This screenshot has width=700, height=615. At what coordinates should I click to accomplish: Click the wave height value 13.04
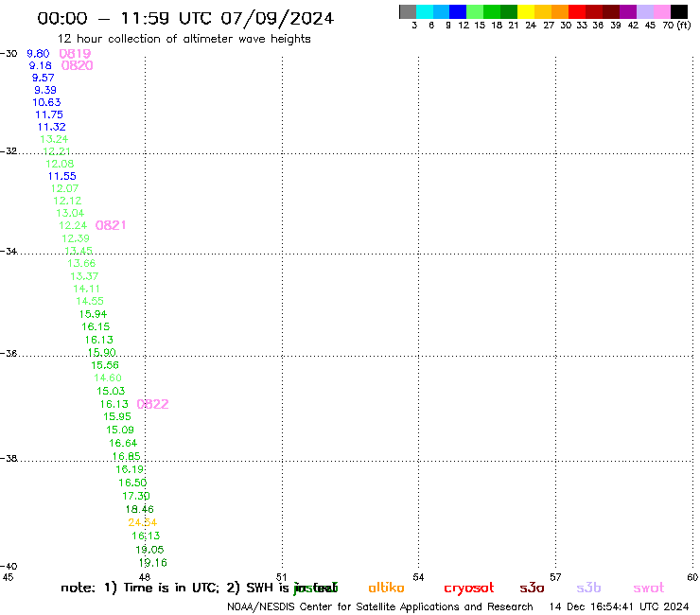pyautogui.click(x=70, y=213)
